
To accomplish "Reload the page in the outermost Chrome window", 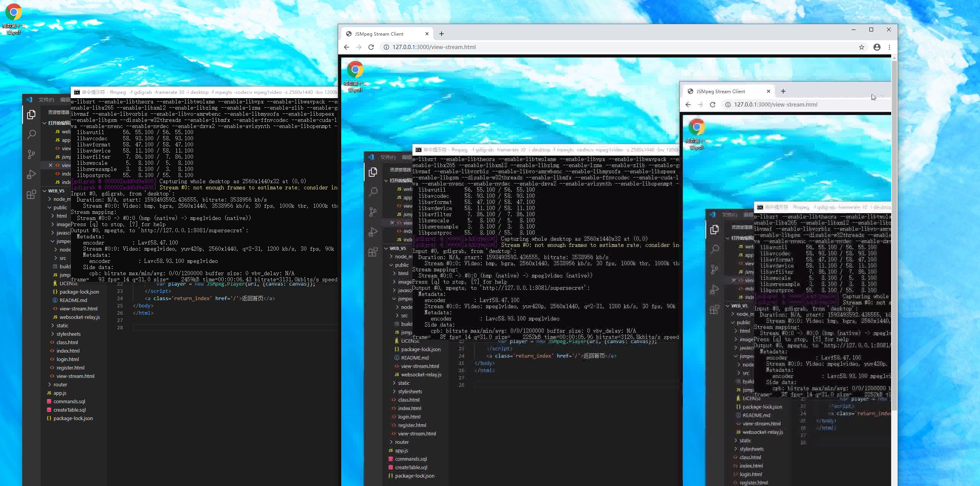I will coord(371,47).
